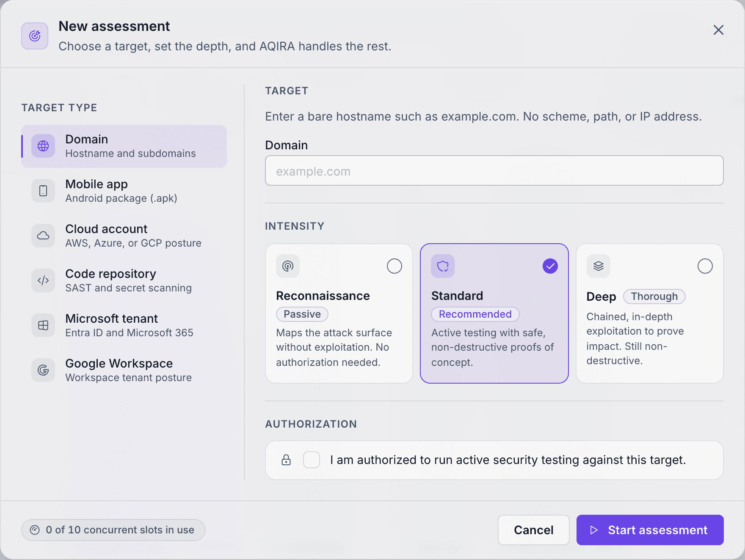The width and height of the screenshot is (745, 560).
Task: Choose Google Workspace target type
Action: tap(124, 370)
